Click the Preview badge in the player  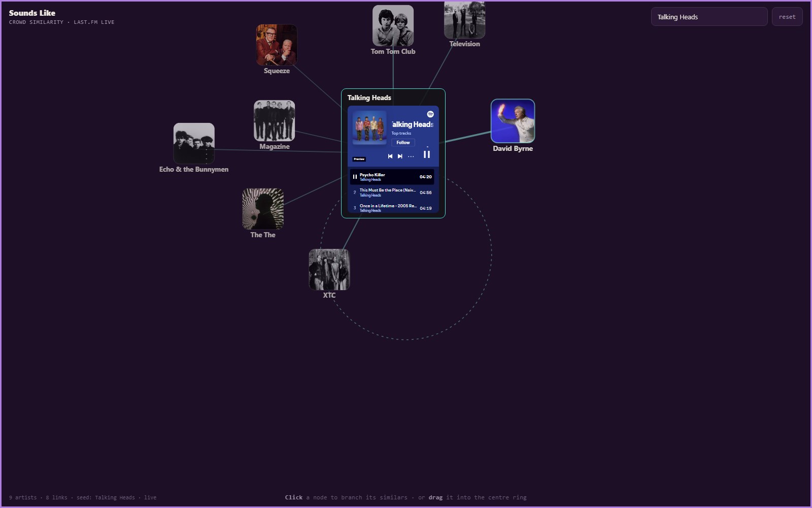coord(359,159)
